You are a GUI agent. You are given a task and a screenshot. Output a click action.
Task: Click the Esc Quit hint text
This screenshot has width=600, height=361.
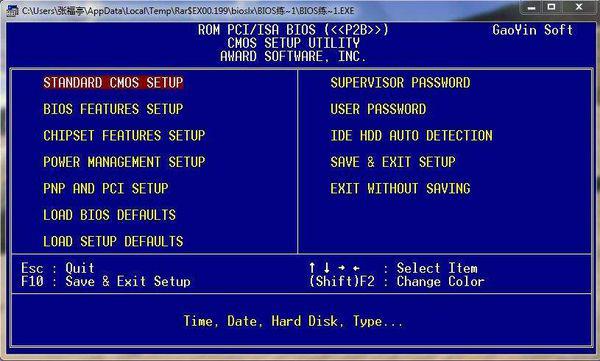click(x=58, y=268)
